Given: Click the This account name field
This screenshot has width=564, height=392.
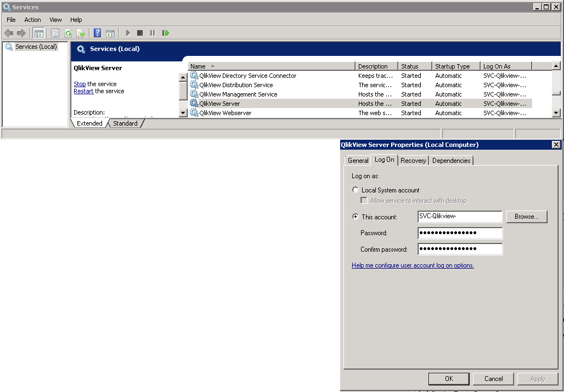Looking at the screenshot, I should click(x=460, y=217).
